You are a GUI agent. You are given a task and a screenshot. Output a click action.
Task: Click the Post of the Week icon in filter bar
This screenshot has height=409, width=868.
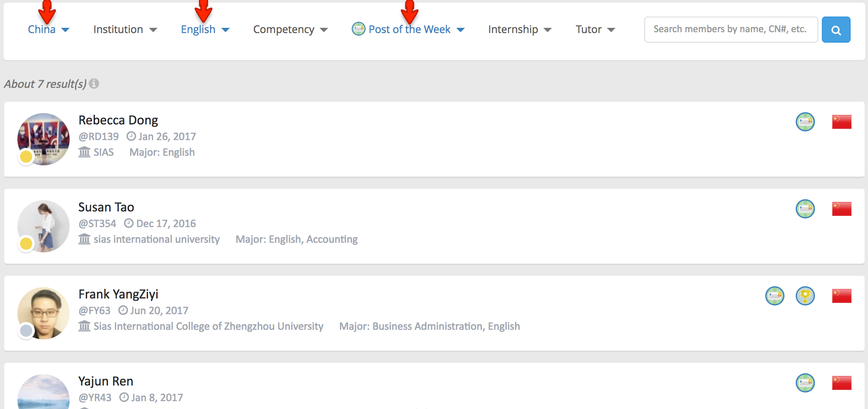(x=358, y=29)
